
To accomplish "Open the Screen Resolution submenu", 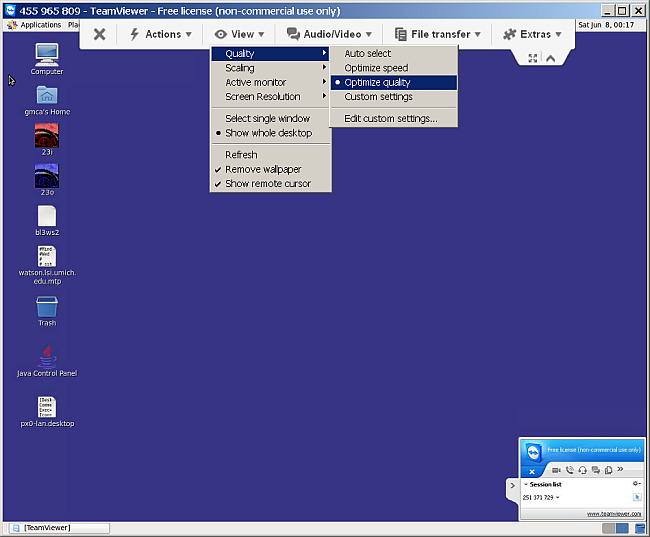I will click(x=270, y=97).
